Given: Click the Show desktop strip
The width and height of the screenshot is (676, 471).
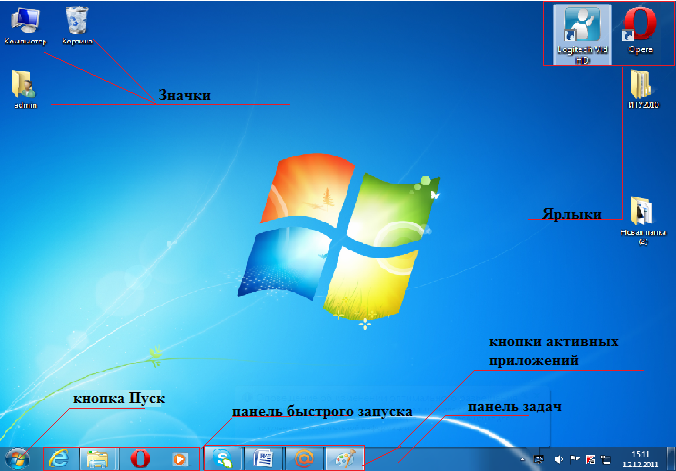Looking at the screenshot, I should [x=672, y=459].
